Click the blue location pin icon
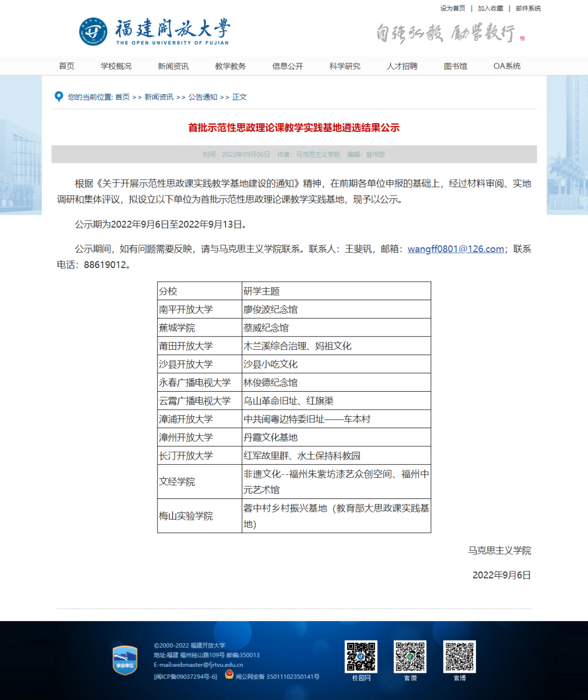The width and height of the screenshot is (588, 700). pyautogui.click(x=59, y=97)
